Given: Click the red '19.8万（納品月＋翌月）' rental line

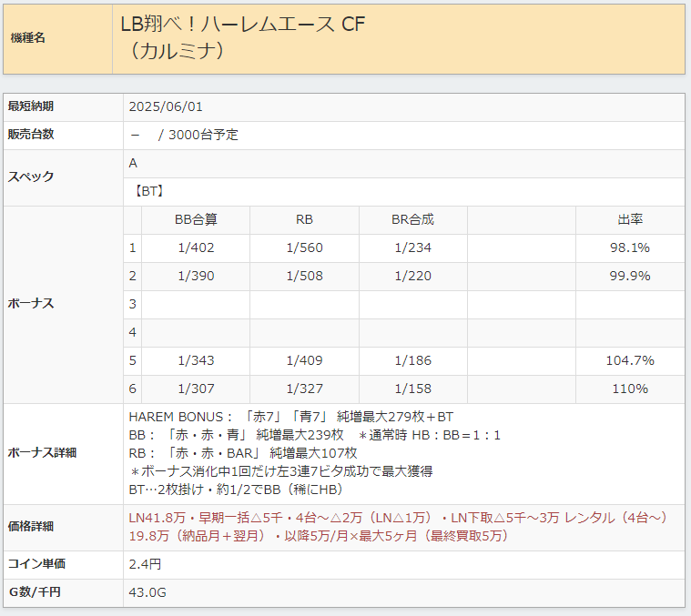Looking at the screenshot, I should [x=320, y=536].
